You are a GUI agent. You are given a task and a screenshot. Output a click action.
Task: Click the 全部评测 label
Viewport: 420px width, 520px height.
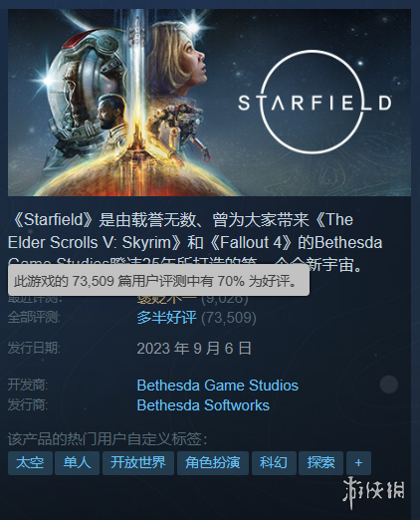click(34, 318)
